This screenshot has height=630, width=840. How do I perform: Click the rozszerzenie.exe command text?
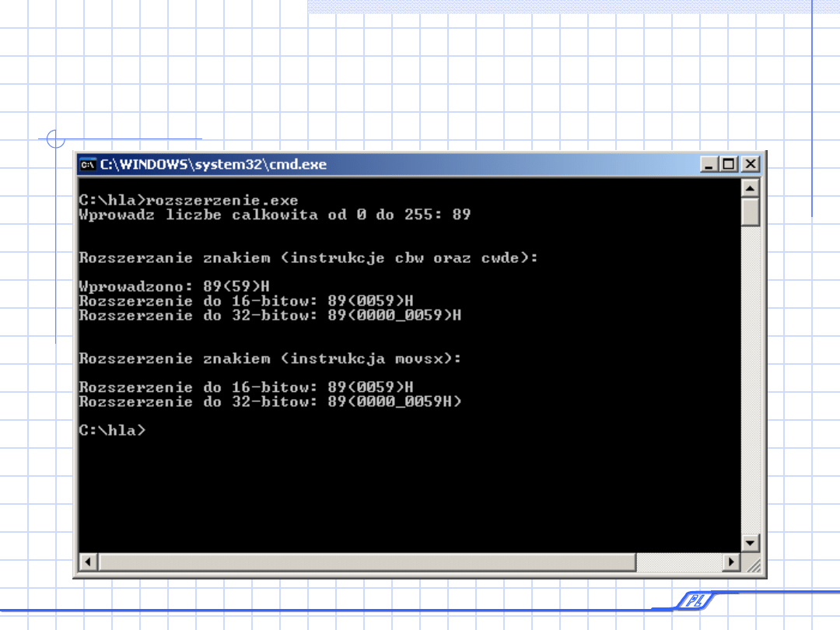point(222,201)
